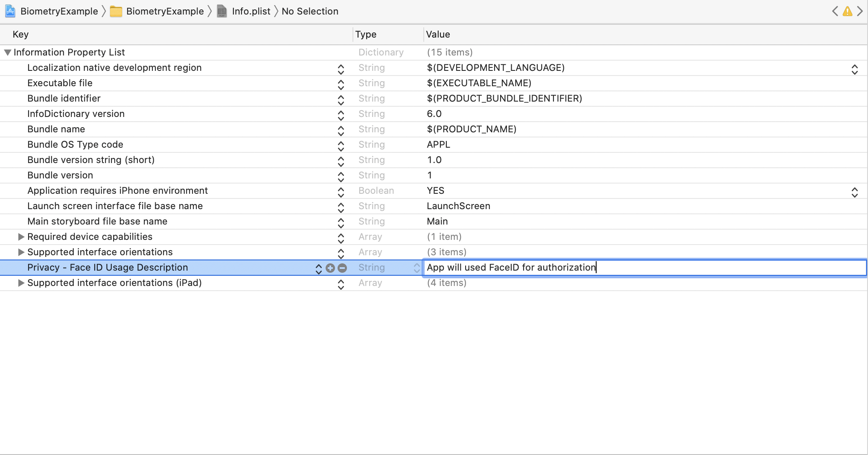Open key stepper for Localization native development region
This screenshot has height=455, width=868.
click(x=341, y=69)
